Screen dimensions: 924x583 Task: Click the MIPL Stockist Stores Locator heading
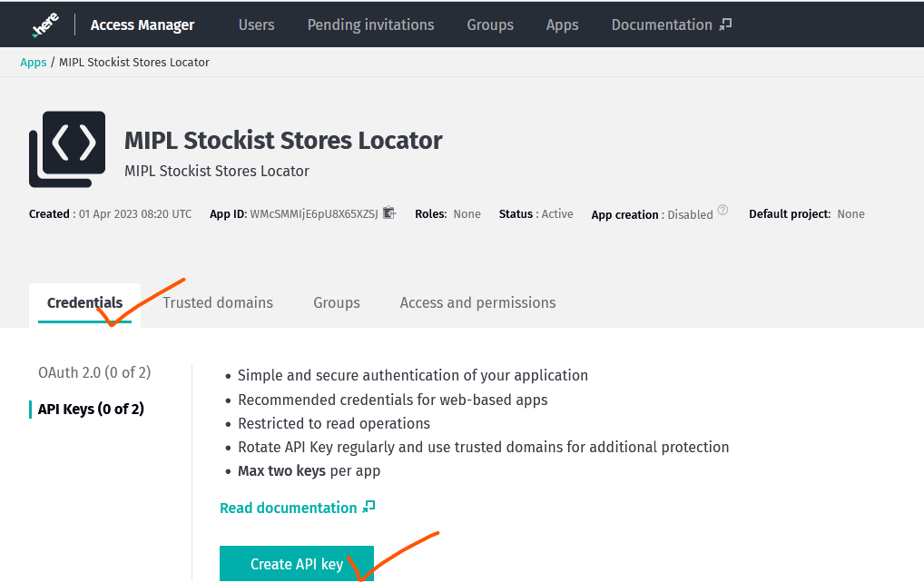283,140
